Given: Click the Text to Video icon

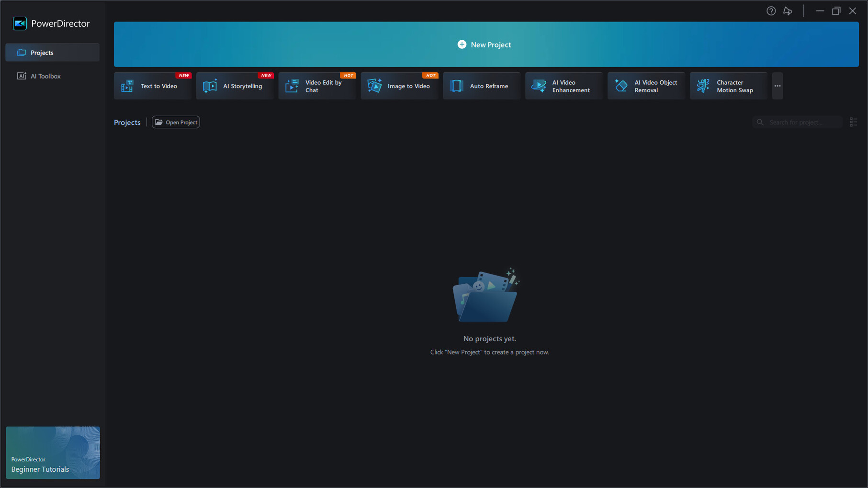Looking at the screenshot, I should (x=127, y=86).
